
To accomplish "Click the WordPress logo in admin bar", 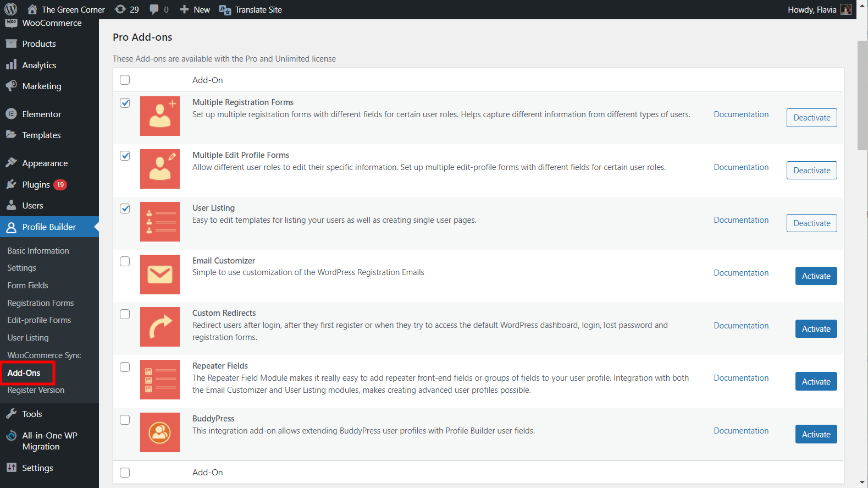I will [11, 9].
